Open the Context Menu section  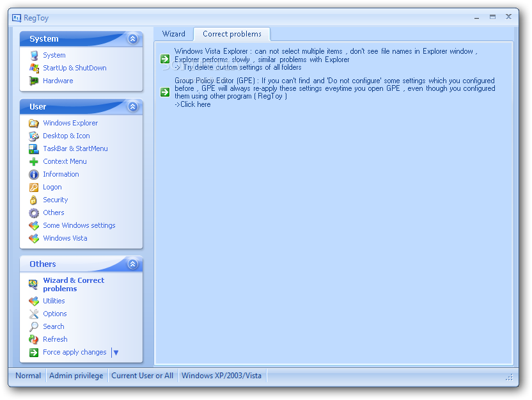65,162
